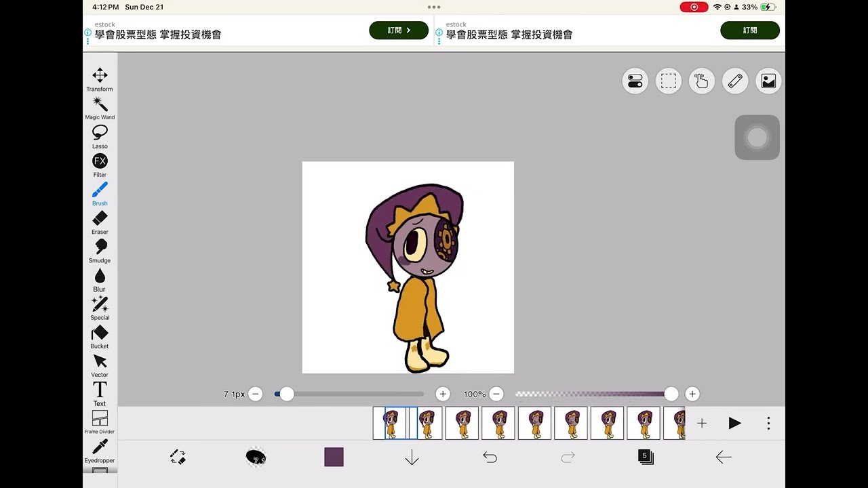Click the right ad's 訂閱 subscribe button
This screenshot has width=868, height=488.
coord(750,30)
